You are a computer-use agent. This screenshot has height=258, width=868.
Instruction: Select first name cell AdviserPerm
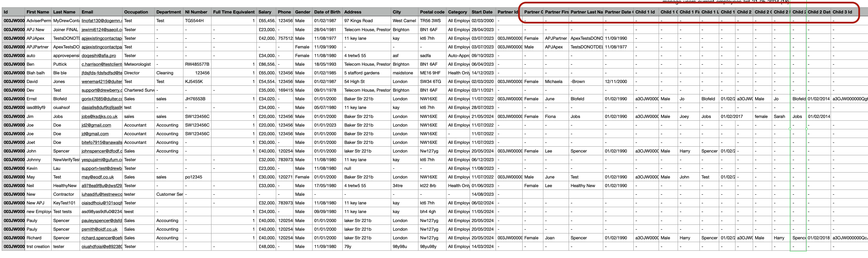pos(39,21)
